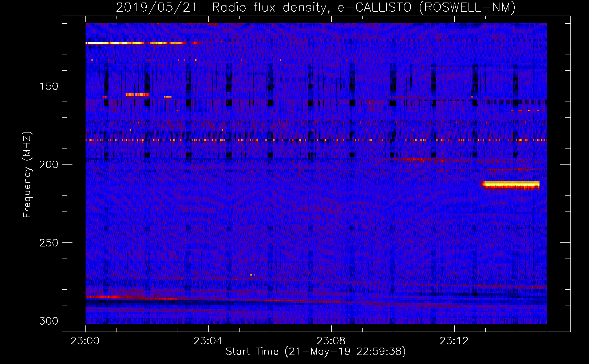Screen dimensions: 589x364
Task: Select the 150 frequency tick label
Action: 49,86
